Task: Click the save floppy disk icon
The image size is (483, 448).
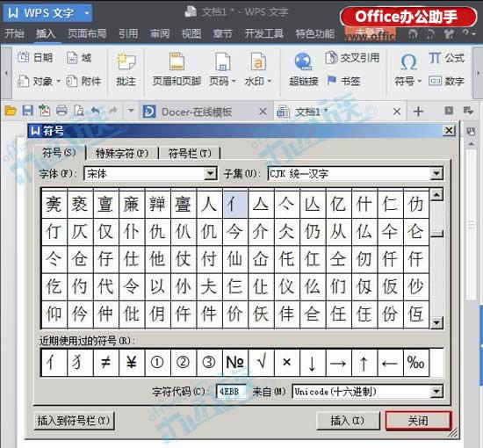Action: [x=28, y=111]
